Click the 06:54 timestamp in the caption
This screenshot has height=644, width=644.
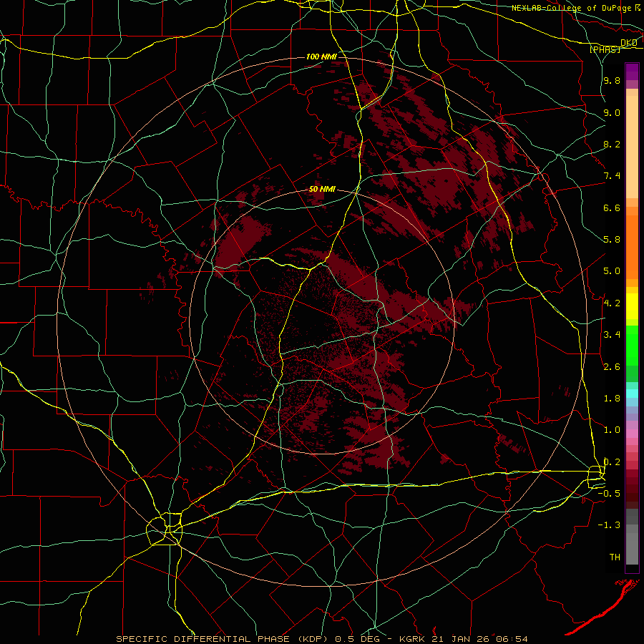click(x=512, y=639)
